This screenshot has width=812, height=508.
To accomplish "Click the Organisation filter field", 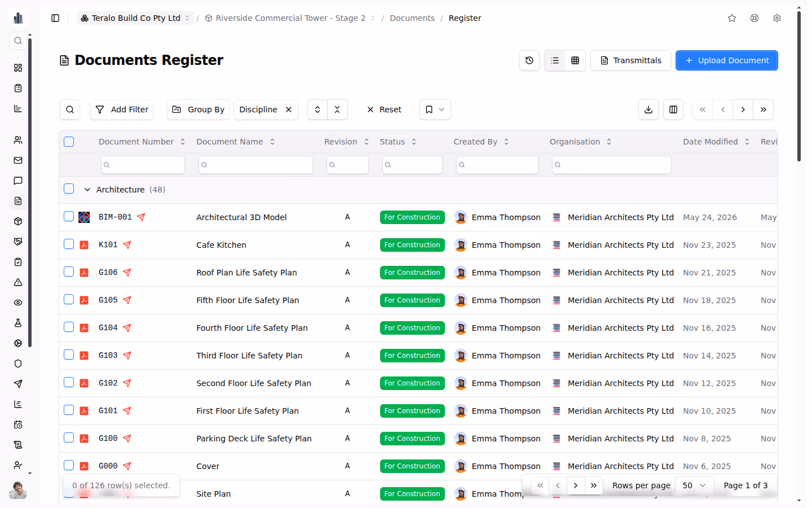I will [x=612, y=165].
